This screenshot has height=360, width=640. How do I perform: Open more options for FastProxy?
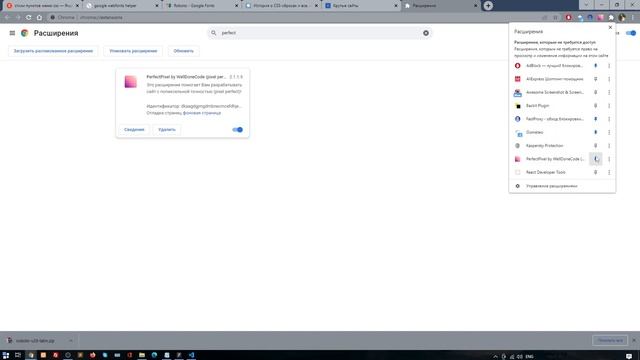coord(609,119)
